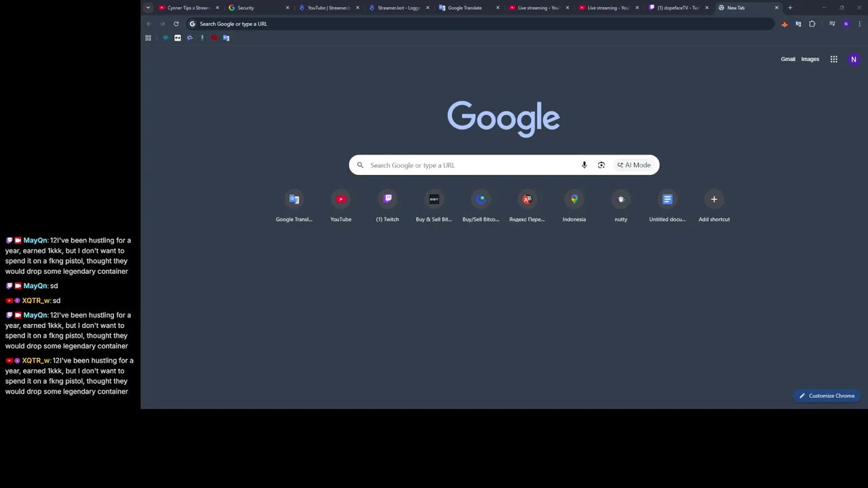This screenshot has height=488, width=868.
Task: Open the Google account N avatar
Action: click(854, 59)
